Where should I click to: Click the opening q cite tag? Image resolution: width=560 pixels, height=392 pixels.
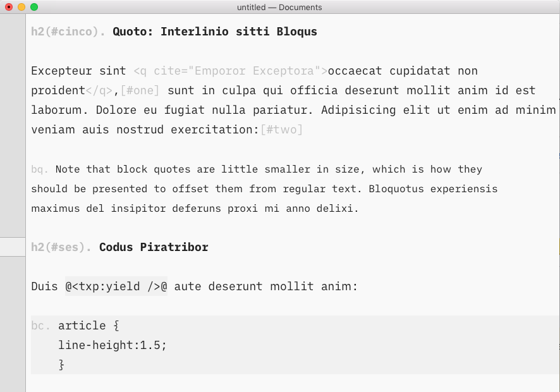[231, 71]
